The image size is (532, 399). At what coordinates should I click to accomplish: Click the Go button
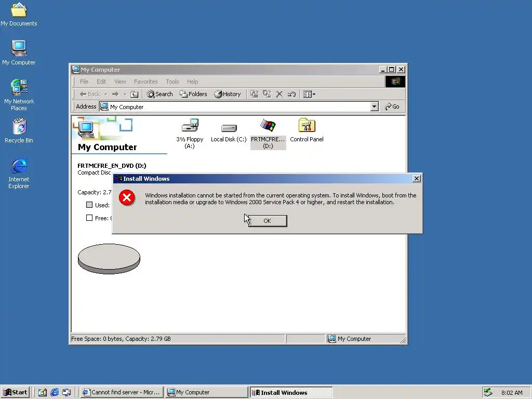(392, 107)
